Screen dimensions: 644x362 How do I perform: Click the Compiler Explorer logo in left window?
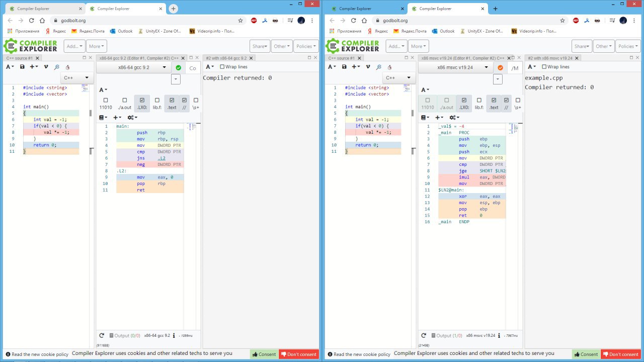[31, 46]
